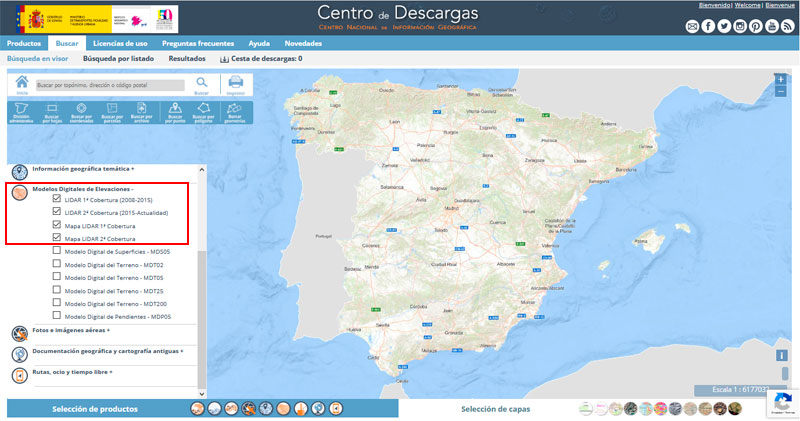
Task: Open the Productos menu
Action: pos(24,43)
